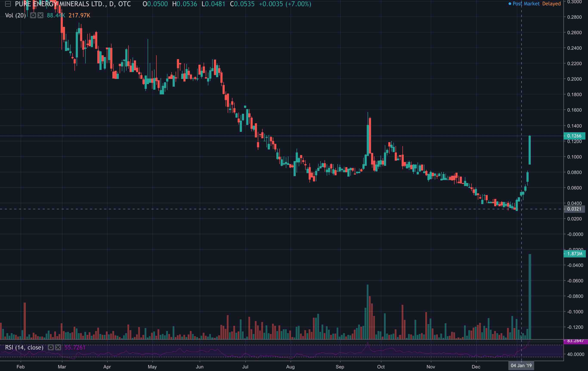
Task: Open RSI indicator settings gear
Action: [51, 347]
